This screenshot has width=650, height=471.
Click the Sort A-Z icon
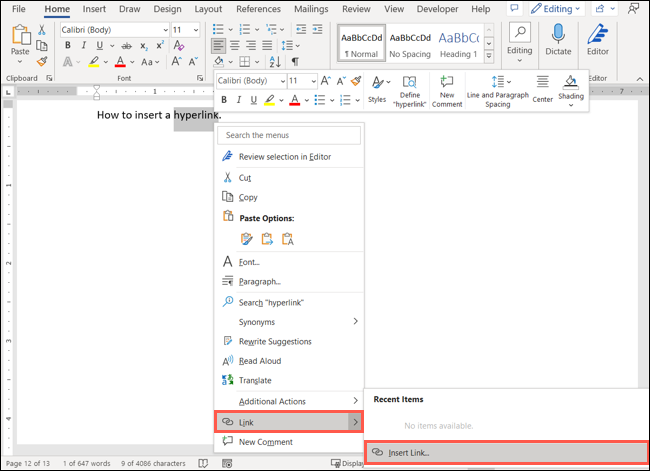(275, 62)
